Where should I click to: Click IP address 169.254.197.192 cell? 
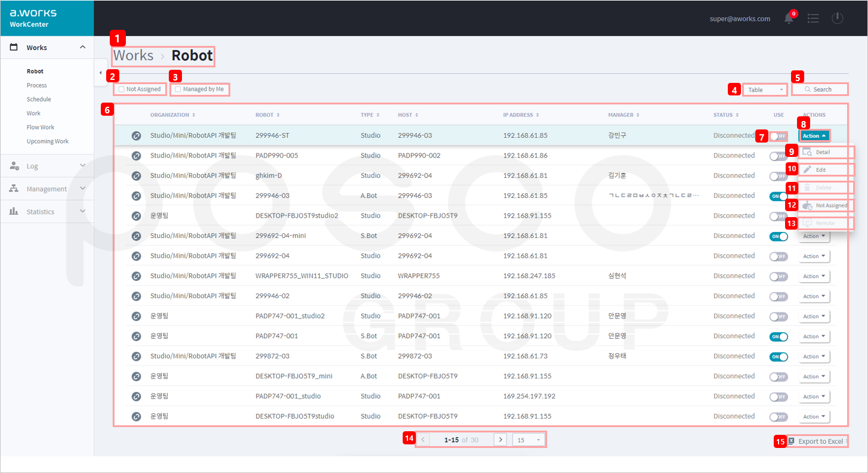529,396
